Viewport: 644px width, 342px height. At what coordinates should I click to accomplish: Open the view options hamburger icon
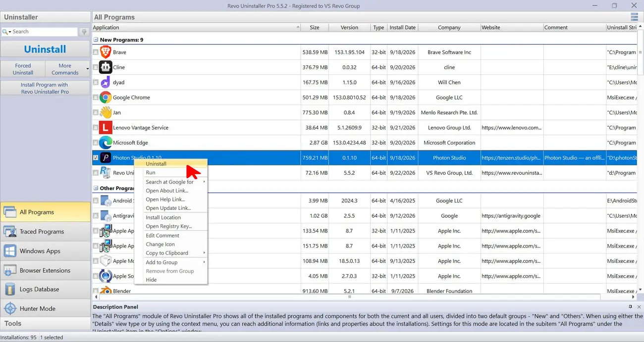point(635,17)
